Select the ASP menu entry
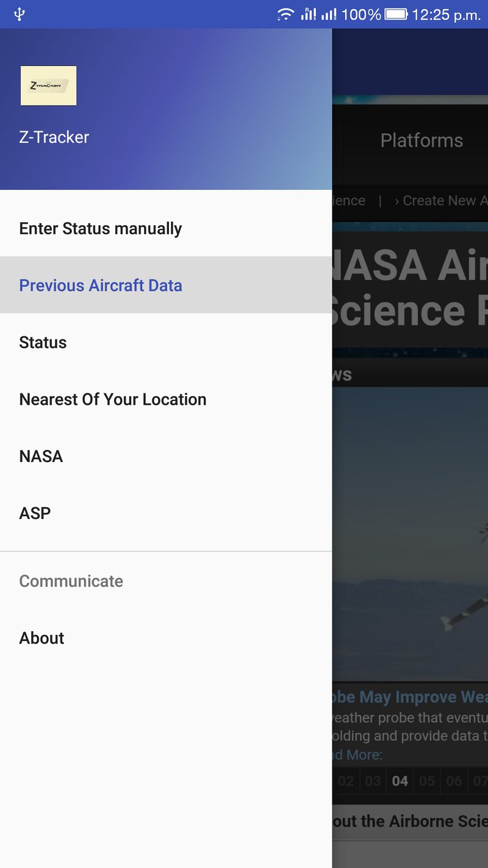This screenshot has height=868, width=488. coord(35,513)
